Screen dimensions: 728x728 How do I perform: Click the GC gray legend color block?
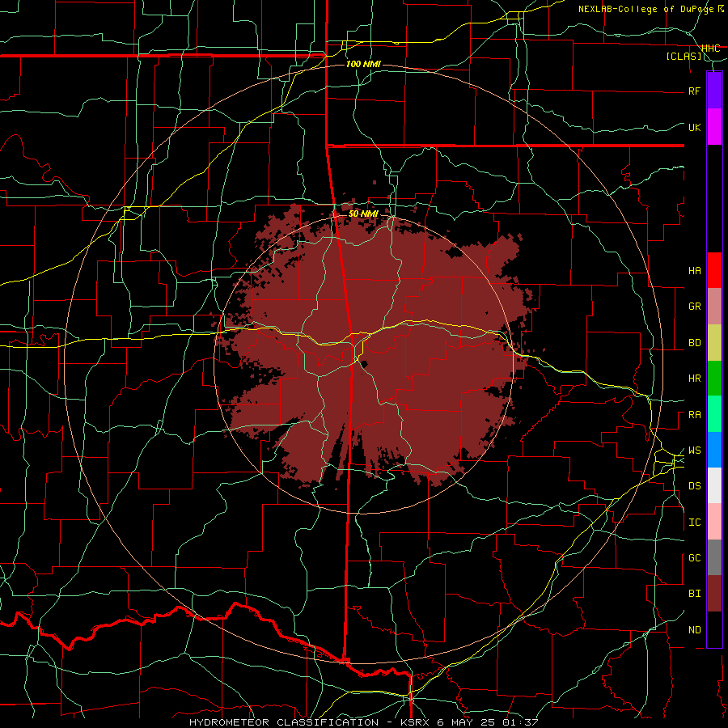[x=714, y=557]
